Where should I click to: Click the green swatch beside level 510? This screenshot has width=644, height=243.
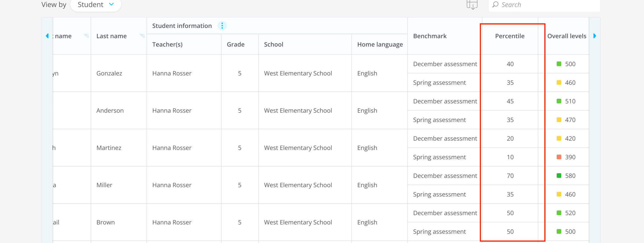[559, 101]
